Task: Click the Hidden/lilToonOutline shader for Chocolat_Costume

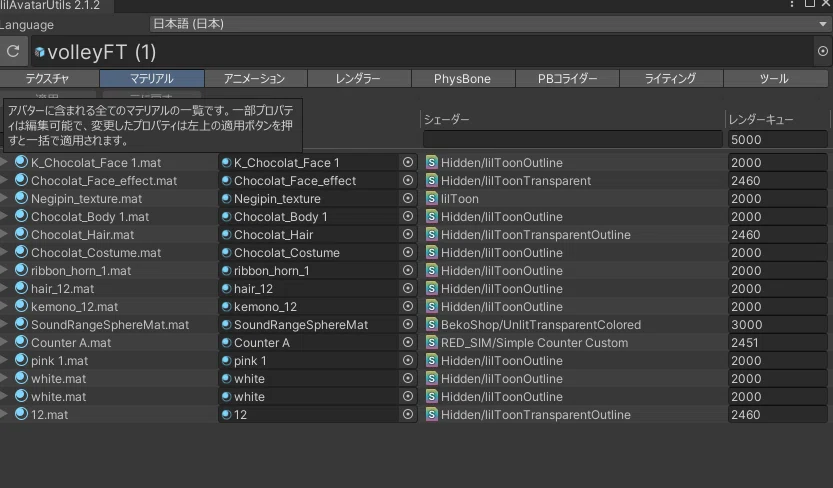Action: point(502,253)
